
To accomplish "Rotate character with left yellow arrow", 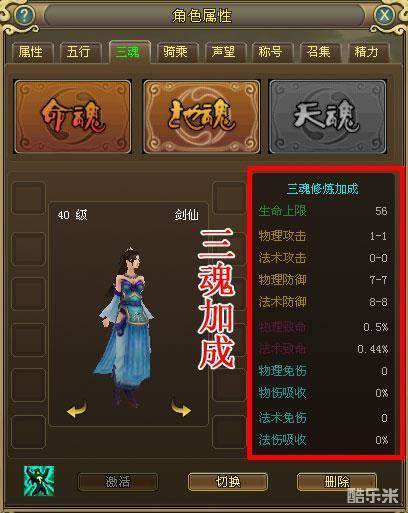I will [x=77, y=409].
